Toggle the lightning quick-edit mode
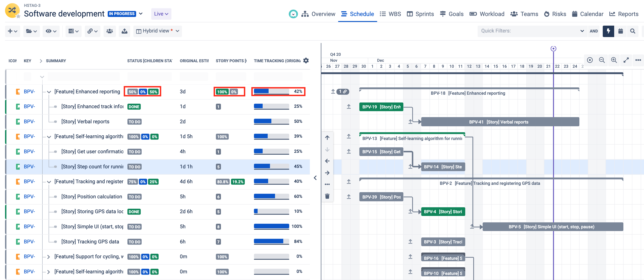644x280 pixels. (x=608, y=31)
